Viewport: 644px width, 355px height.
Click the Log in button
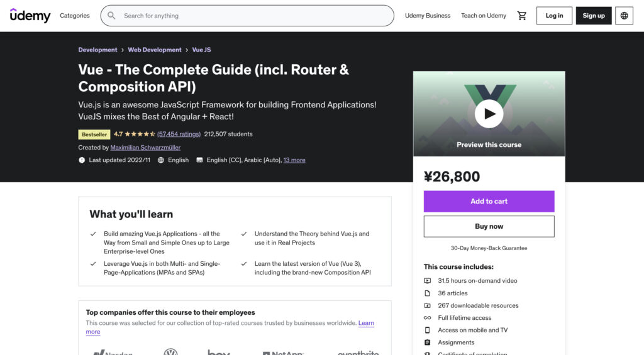click(554, 16)
